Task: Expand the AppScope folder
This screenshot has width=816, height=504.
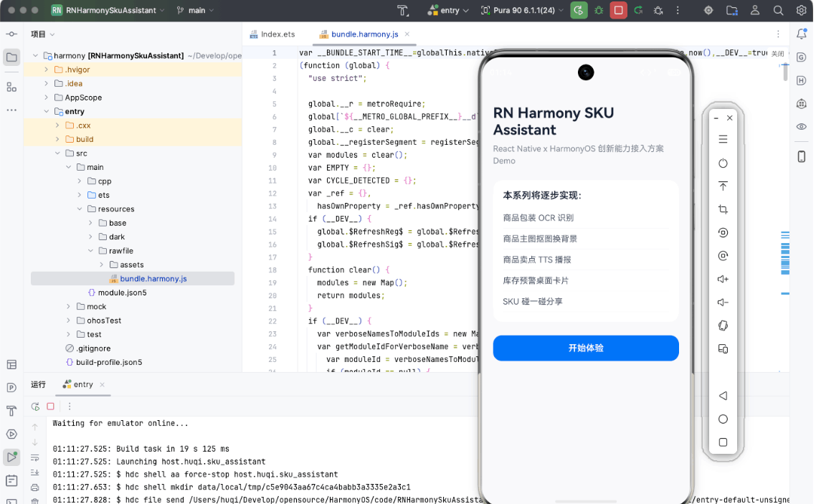Action: (x=47, y=98)
